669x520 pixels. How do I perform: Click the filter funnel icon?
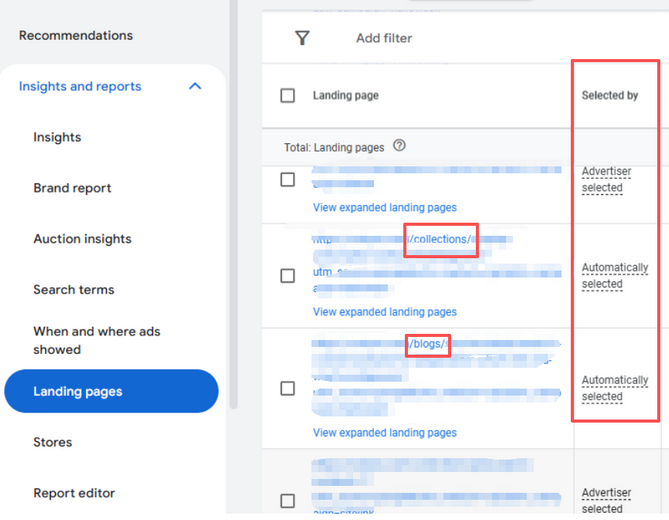coord(302,38)
